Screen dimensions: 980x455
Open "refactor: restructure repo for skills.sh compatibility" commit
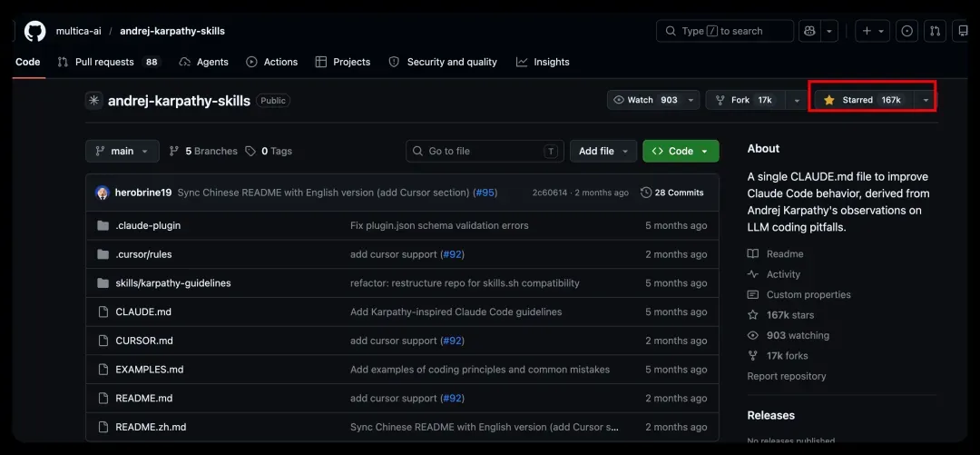(465, 282)
